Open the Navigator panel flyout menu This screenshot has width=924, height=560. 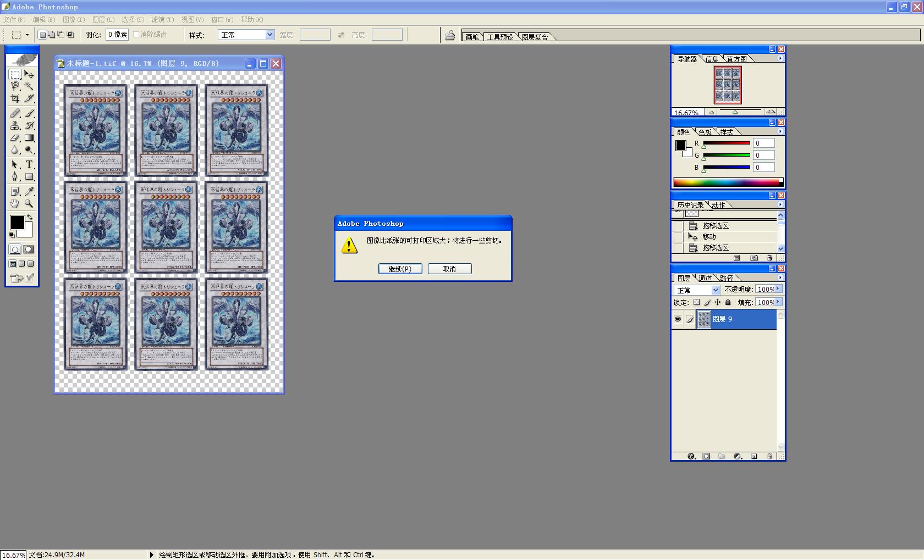pyautogui.click(x=780, y=58)
